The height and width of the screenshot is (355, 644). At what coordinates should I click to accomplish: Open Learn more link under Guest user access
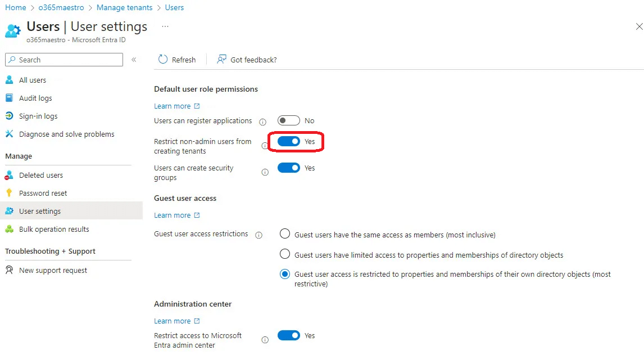173,215
